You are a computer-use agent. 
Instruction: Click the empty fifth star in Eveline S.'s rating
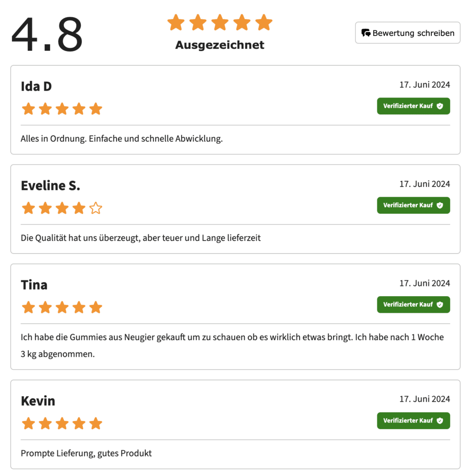click(96, 208)
